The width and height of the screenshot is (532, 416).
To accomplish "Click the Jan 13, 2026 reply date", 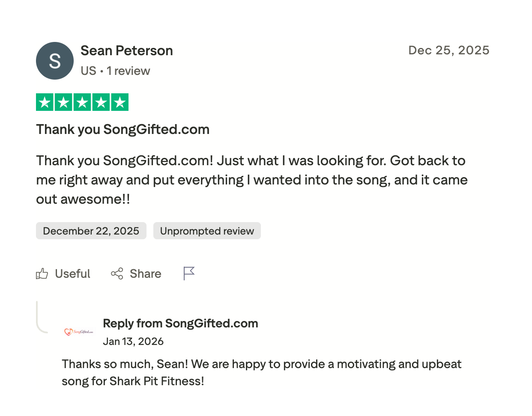I will point(133,342).
